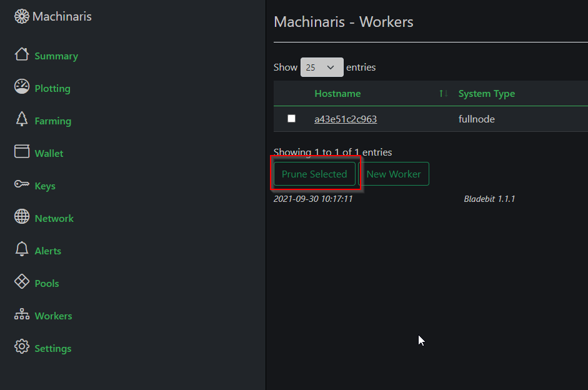Click the Network globe icon
The image size is (588, 390).
pyautogui.click(x=22, y=216)
